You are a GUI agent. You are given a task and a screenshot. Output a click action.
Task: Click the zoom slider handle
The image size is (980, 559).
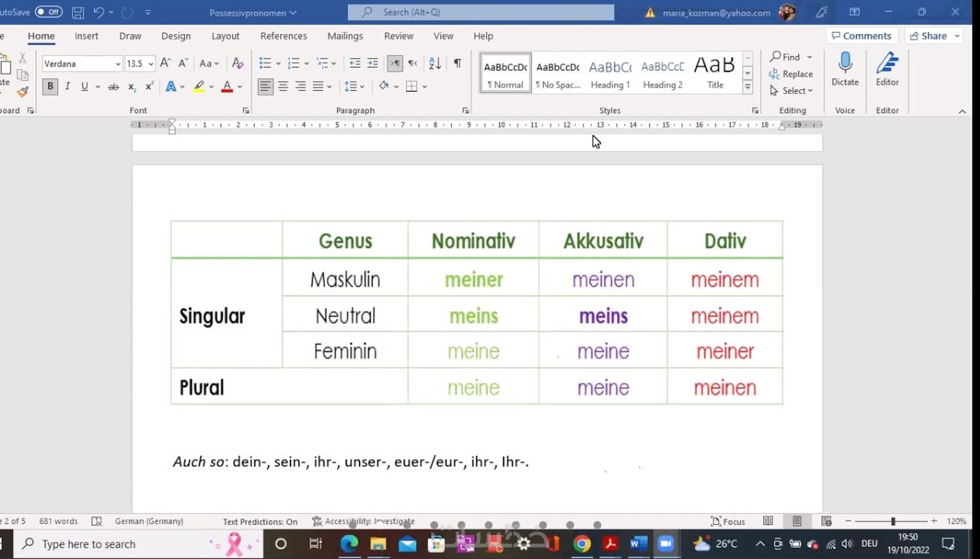(x=893, y=521)
